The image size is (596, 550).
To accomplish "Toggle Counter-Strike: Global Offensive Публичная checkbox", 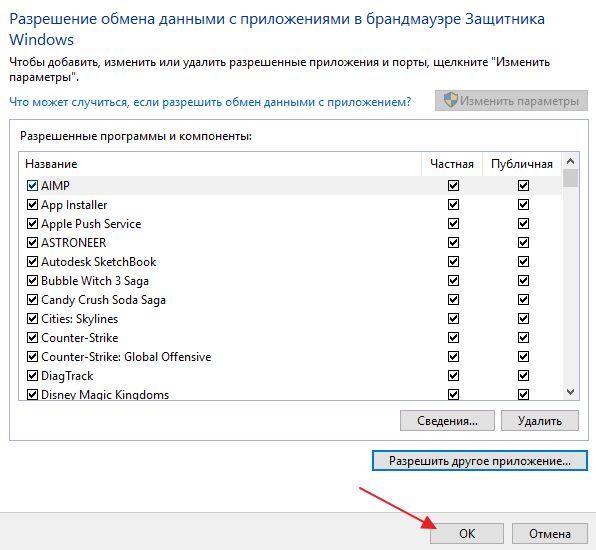I will pyautogui.click(x=523, y=357).
